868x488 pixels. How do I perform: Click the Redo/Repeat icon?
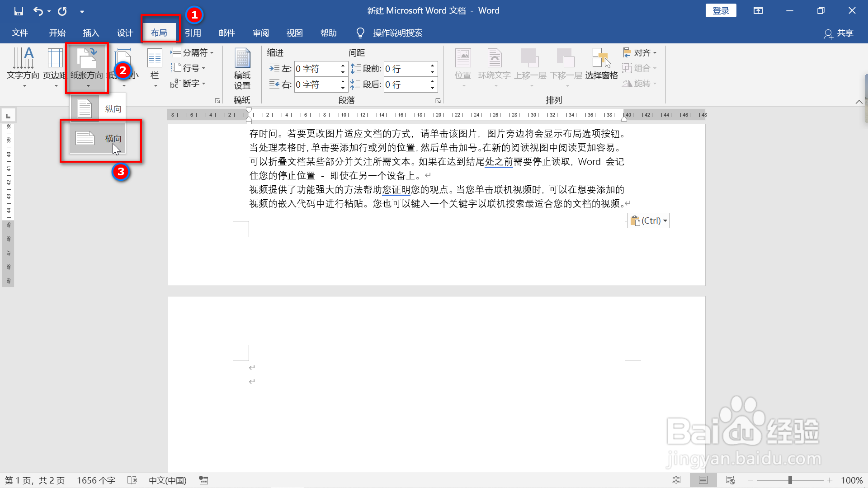point(62,11)
